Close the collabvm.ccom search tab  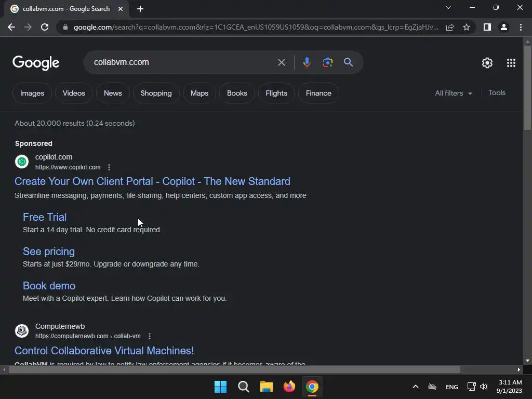point(121,9)
